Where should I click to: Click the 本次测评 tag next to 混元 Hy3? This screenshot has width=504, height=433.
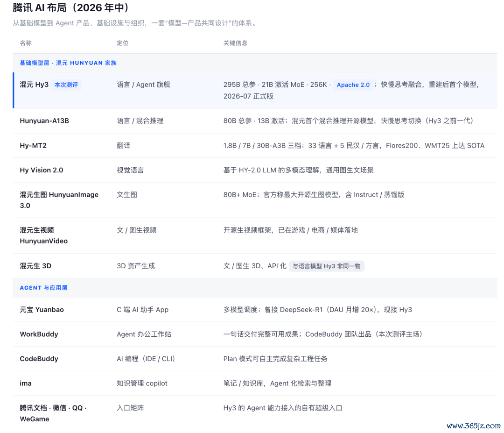66,85
